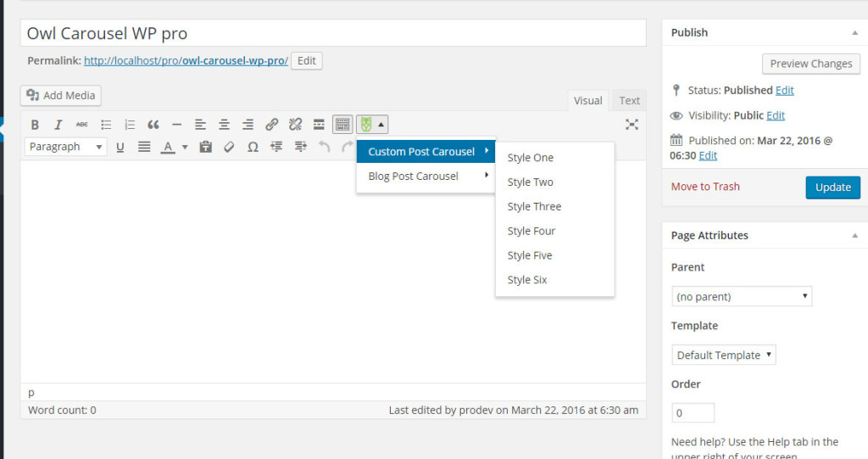
Task: Select Custom Post Carousel menu item
Action: click(x=426, y=151)
